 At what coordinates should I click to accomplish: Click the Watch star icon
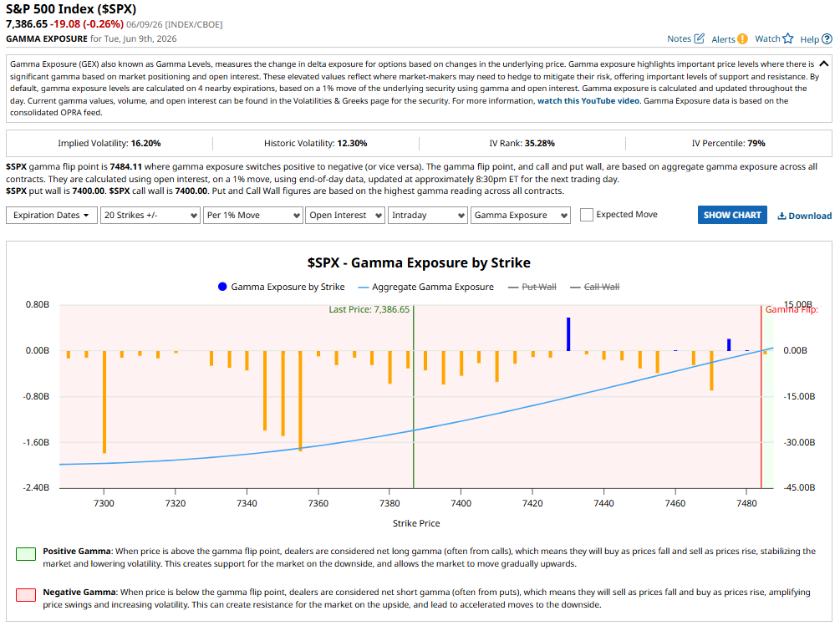coord(787,38)
